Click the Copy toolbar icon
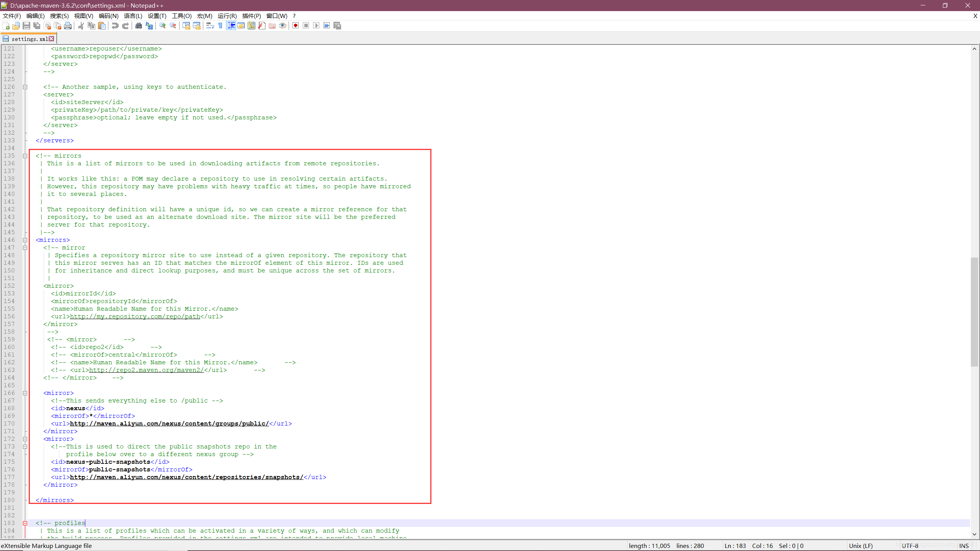The width and height of the screenshot is (980, 551). coord(91,26)
